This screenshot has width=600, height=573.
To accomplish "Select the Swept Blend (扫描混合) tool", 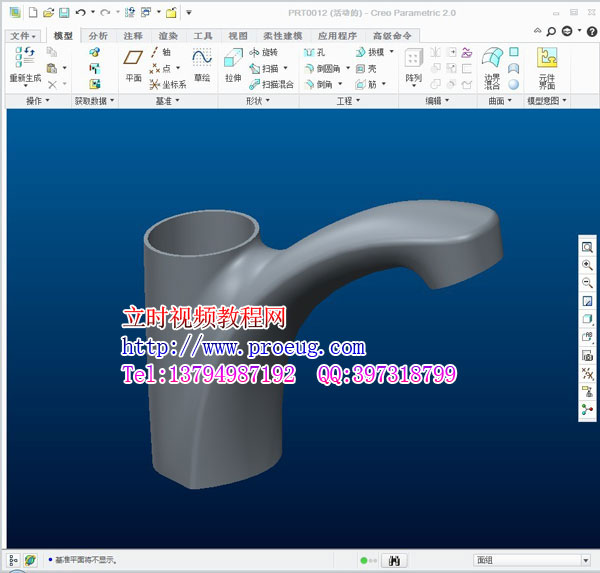I will coord(271,84).
